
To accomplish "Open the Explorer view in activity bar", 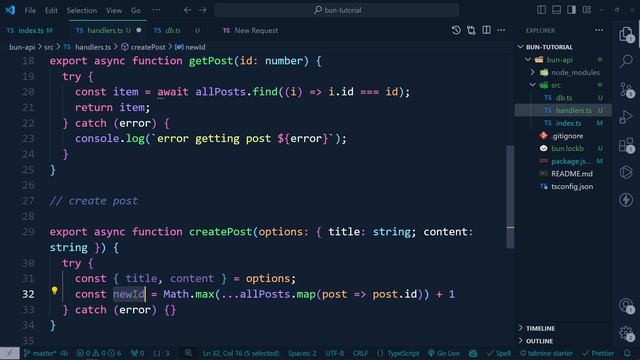I will 626,35.
